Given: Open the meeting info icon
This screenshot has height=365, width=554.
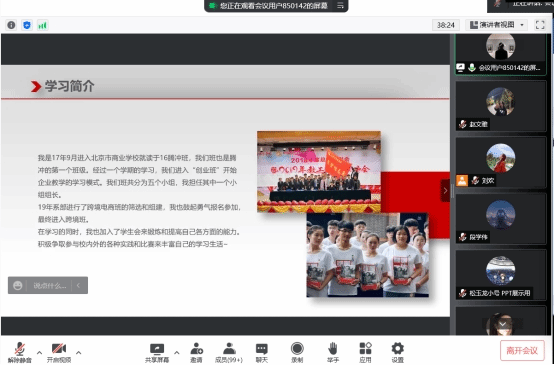Looking at the screenshot, I should 11,25.
